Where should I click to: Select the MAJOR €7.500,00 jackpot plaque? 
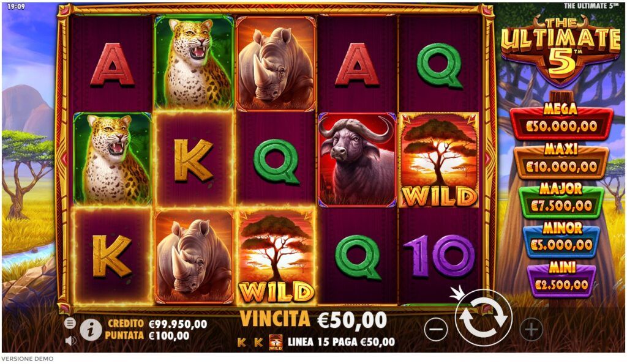click(561, 201)
